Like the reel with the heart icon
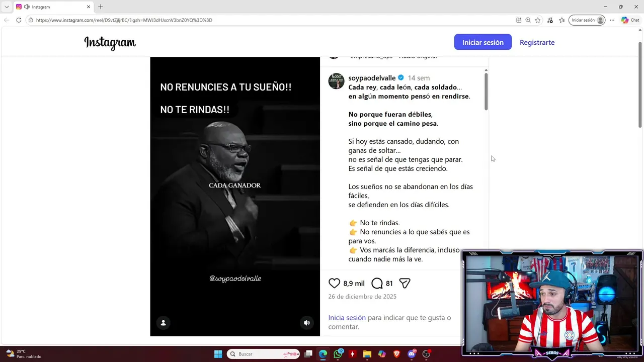The height and width of the screenshot is (362, 644). [x=334, y=283]
